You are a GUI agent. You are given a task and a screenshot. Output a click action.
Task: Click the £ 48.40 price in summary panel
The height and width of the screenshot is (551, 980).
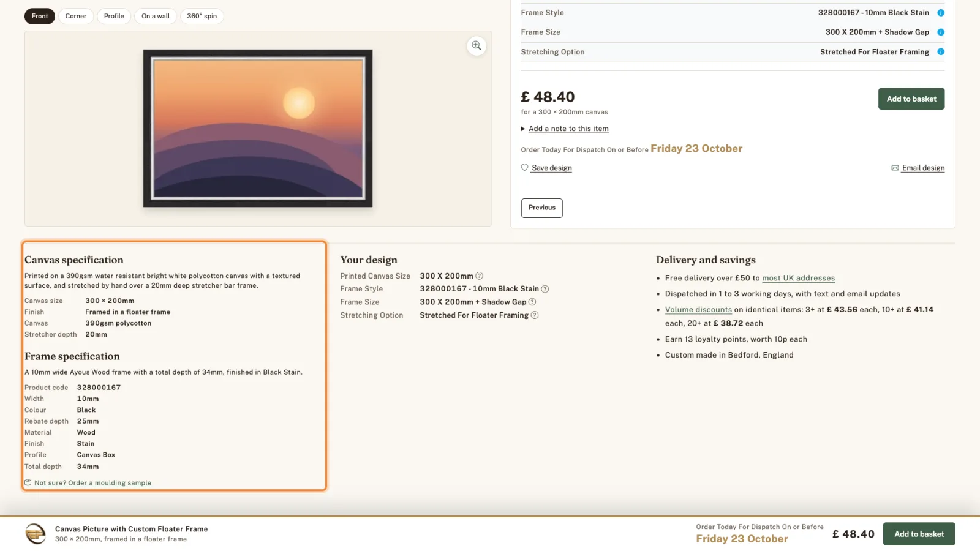(548, 97)
